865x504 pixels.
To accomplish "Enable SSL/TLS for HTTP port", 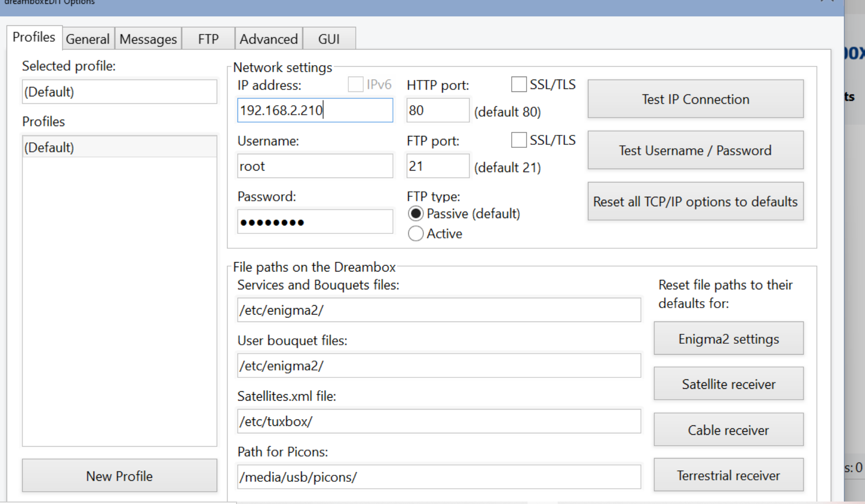I will click(x=519, y=85).
